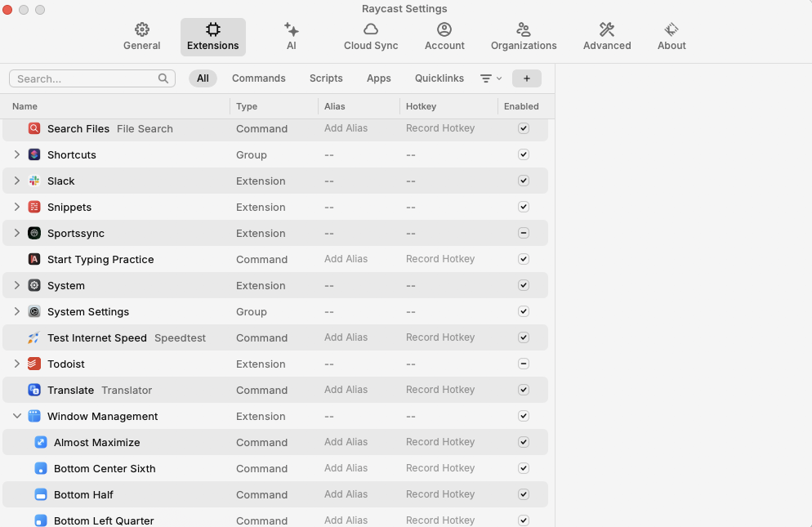This screenshot has height=527, width=812.
Task: Record a hotkey for Test Internet Speed
Action: click(439, 337)
